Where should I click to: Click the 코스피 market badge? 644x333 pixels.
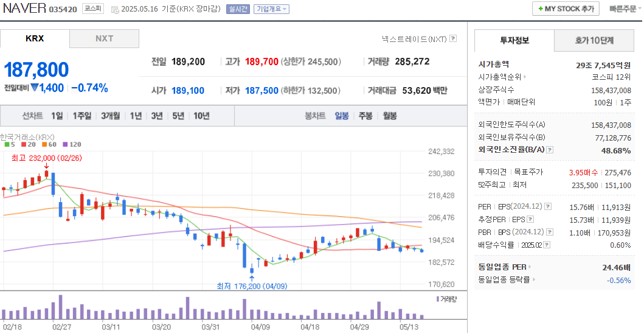click(x=93, y=9)
